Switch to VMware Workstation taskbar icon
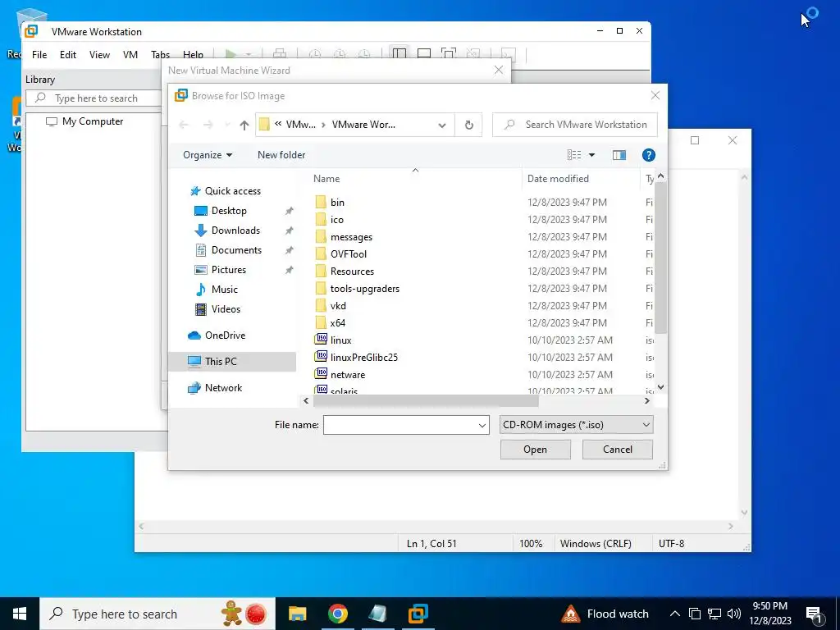 418,614
